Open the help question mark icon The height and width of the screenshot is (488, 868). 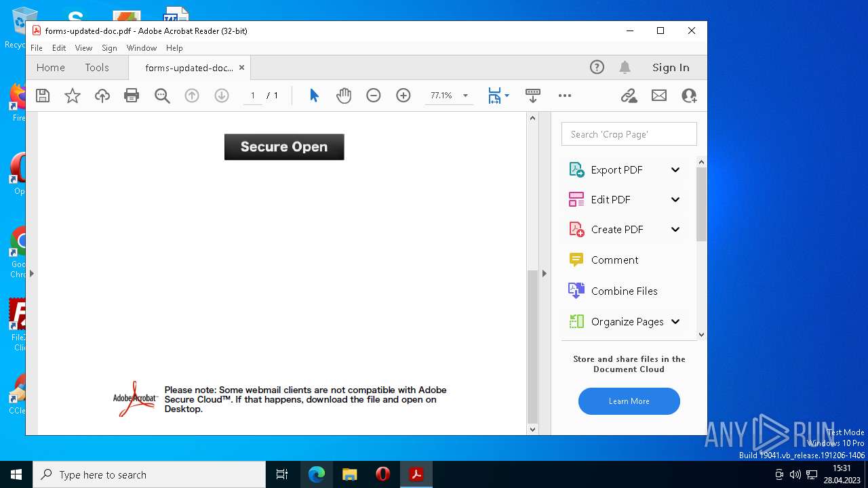(x=597, y=67)
